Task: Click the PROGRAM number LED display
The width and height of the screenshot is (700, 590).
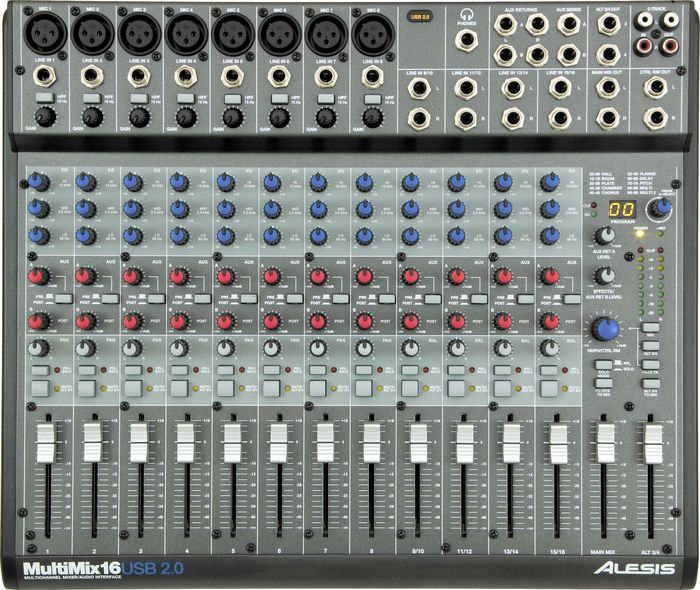Action: click(x=621, y=209)
